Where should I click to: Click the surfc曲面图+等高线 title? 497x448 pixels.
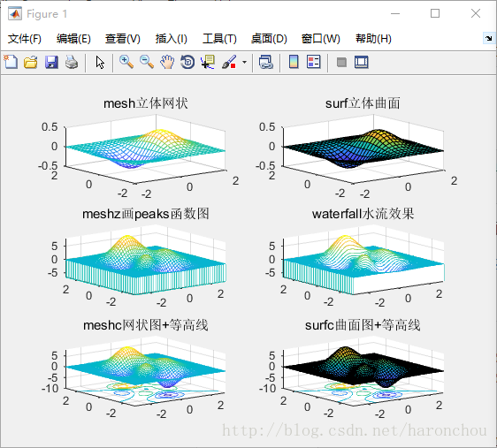(x=363, y=325)
